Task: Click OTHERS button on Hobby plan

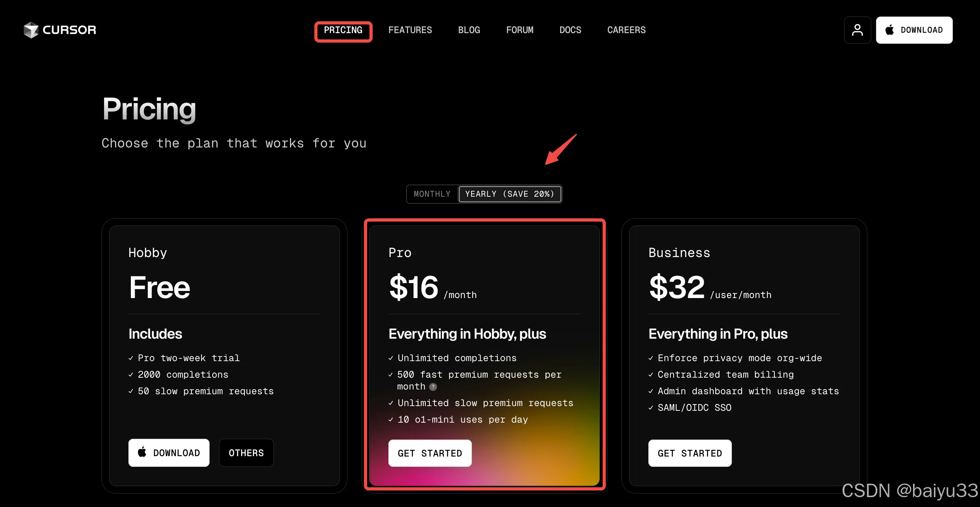Action: [x=247, y=453]
